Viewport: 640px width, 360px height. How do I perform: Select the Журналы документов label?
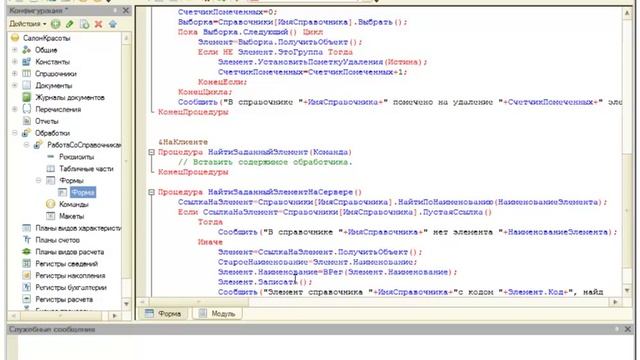pos(70,97)
